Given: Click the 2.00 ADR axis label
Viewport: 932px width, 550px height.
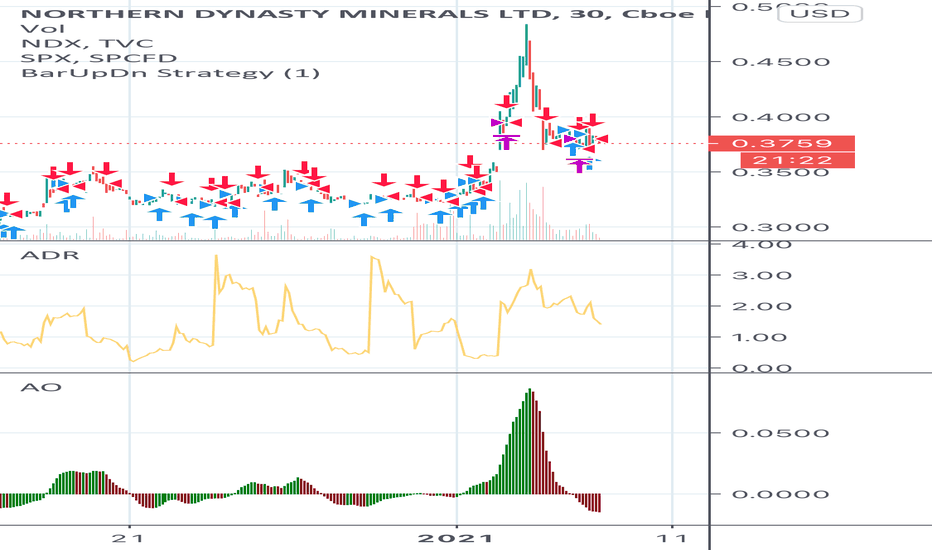Looking at the screenshot, I should 762,307.
